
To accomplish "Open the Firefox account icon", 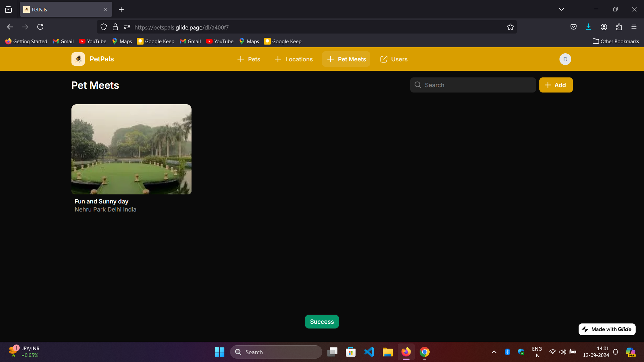I will pos(604,27).
